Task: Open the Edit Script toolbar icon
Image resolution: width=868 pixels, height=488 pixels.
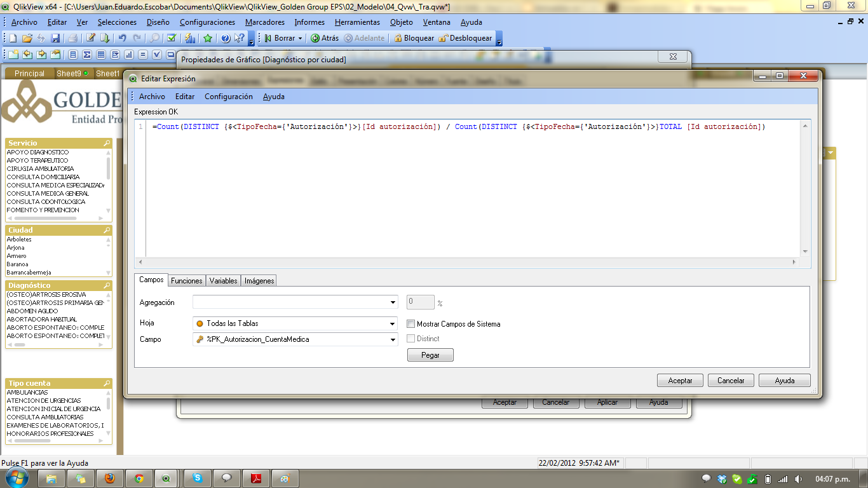Action: click(91, 38)
